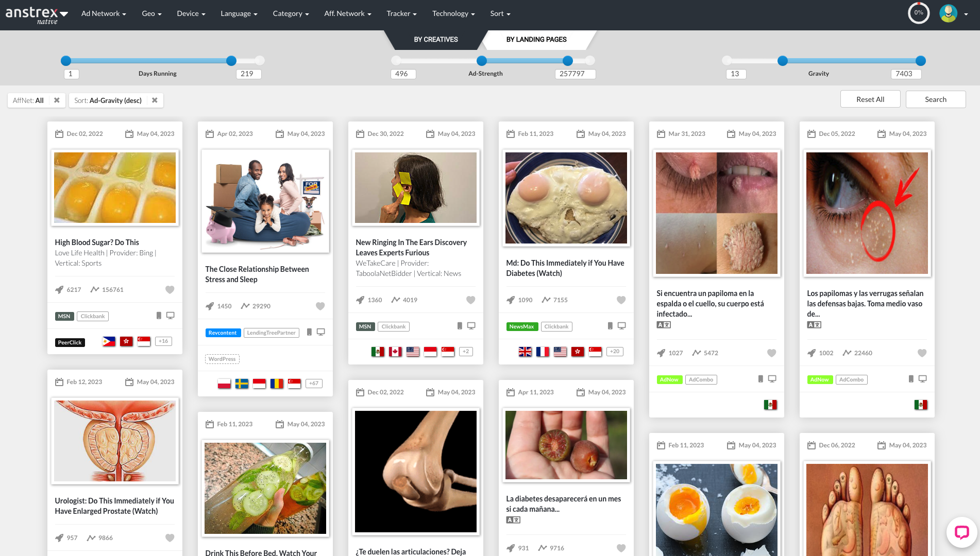Image resolution: width=980 pixels, height=556 pixels.
Task: Expand the Sort dropdown
Action: pos(500,14)
